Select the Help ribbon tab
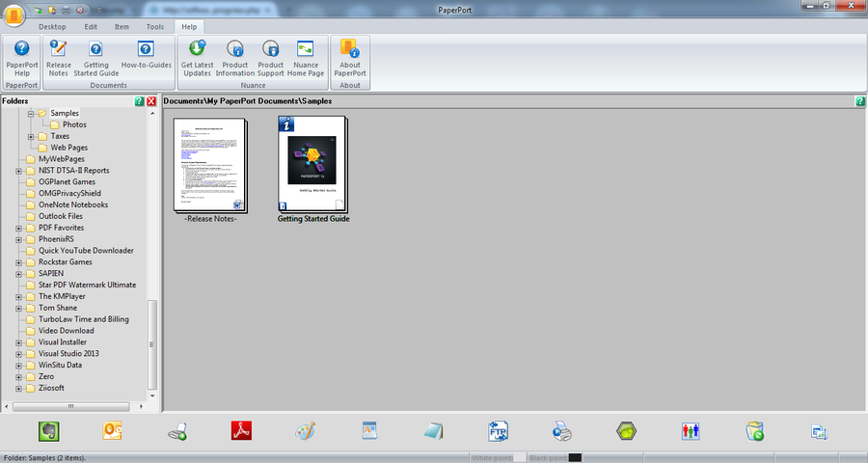Viewport: 868px width, 463px height. click(x=189, y=27)
